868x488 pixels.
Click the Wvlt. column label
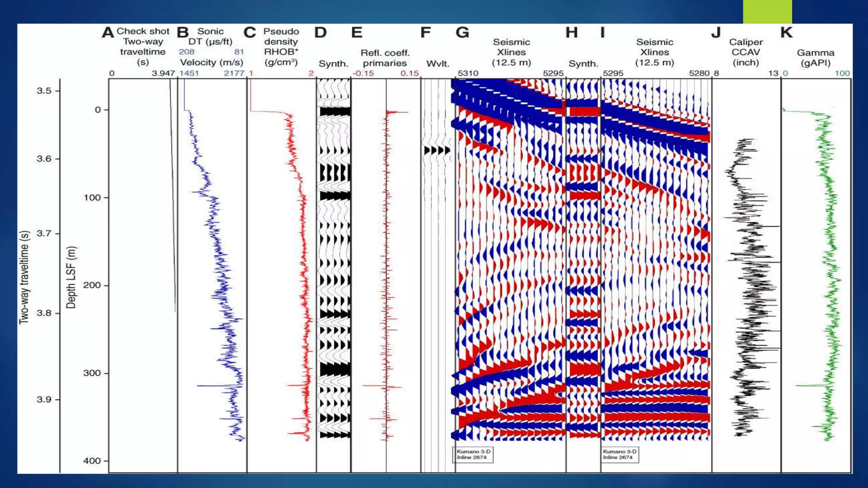click(437, 64)
